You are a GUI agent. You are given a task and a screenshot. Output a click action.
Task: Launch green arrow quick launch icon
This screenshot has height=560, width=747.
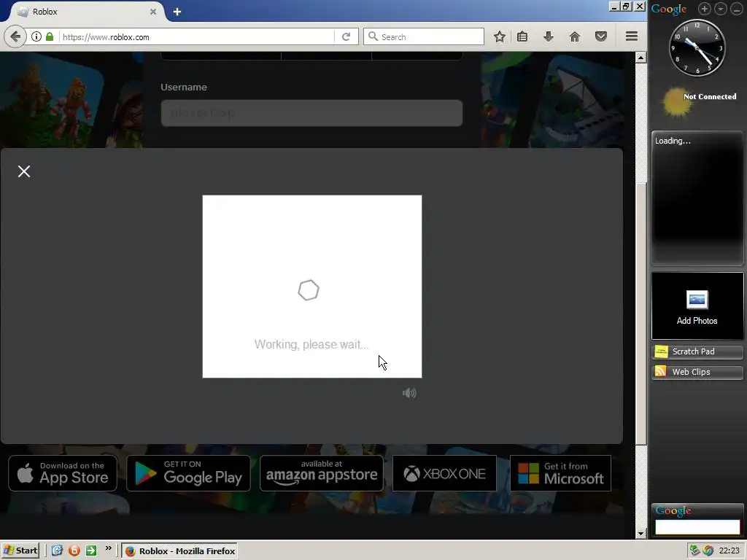pos(91,551)
